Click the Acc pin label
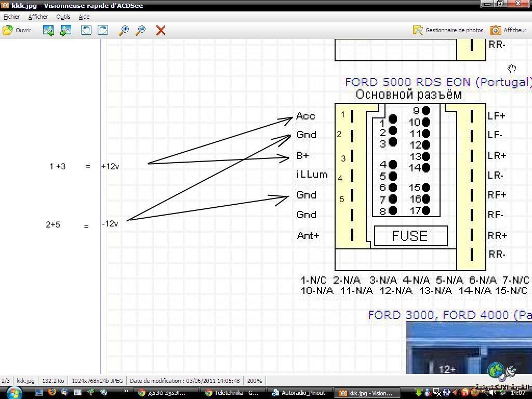 305,116
